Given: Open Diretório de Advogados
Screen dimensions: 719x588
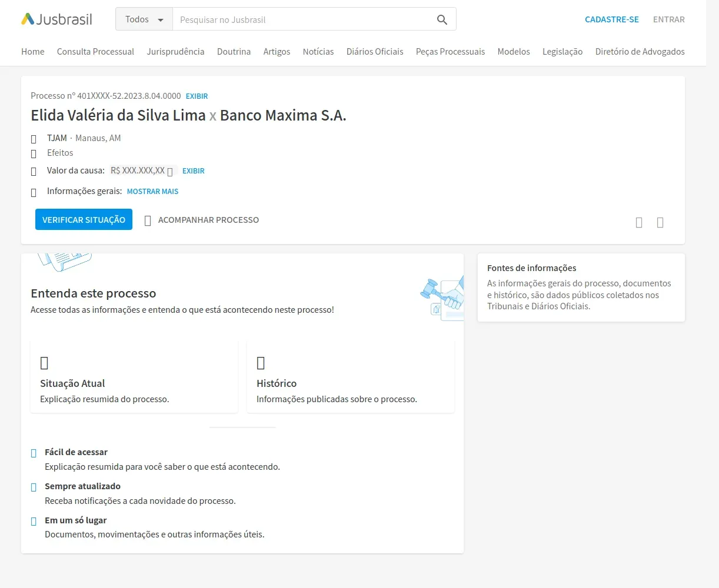Looking at the screenshot, I should point(640,52).
